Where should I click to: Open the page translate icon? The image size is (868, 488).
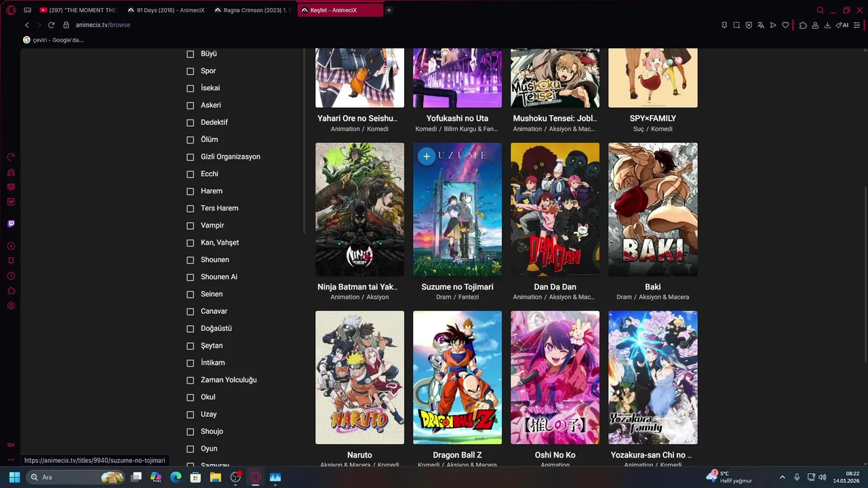pyautogui.click(x=761, y=25)
